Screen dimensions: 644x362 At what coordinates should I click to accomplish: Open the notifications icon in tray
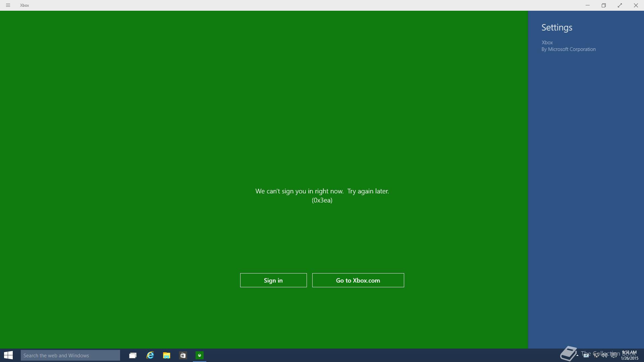click(x=614, y=355)
